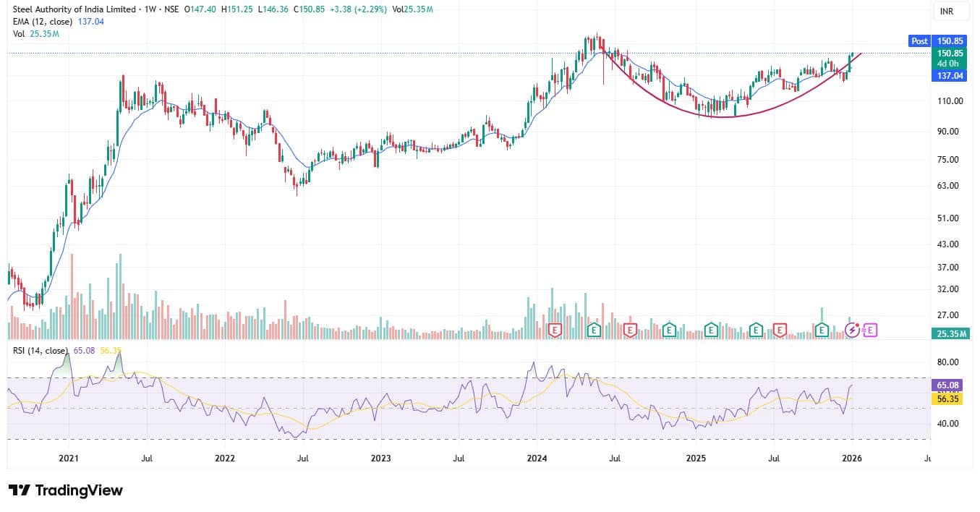The image size is (980, 512).
Task: Open the green earnings marker before Jul 2025
Action: [x=756, y=330]
